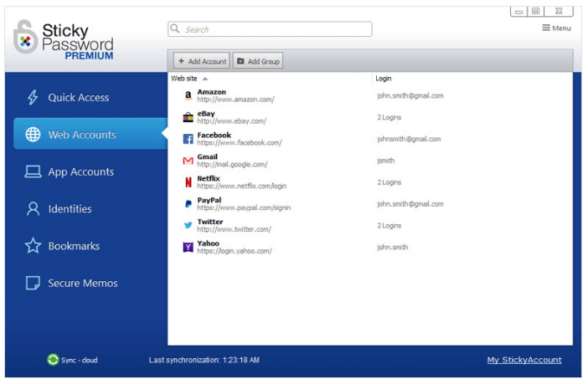
Task: Click the Gmail envelope icon
Action: point(188,161)
